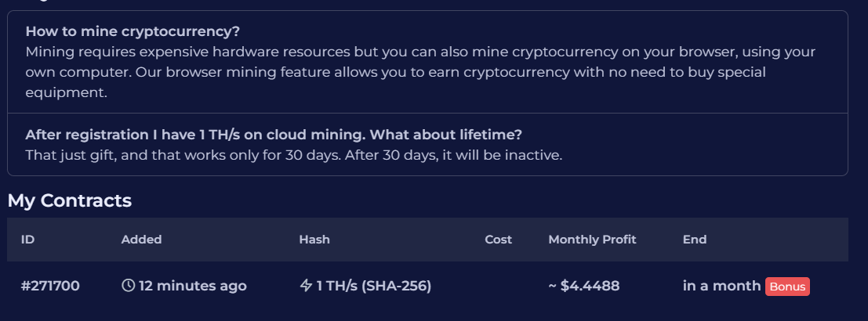The height and width of the screenshot is (321, 868).
Task: Click the clock icon beside 12 minutes ago
Action: pos(129,286)
